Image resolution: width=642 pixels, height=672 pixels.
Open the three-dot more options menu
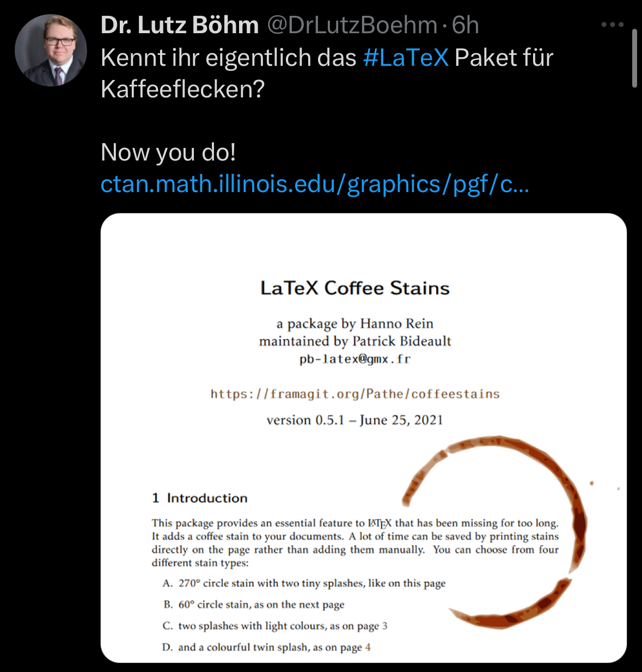(612, 25)
